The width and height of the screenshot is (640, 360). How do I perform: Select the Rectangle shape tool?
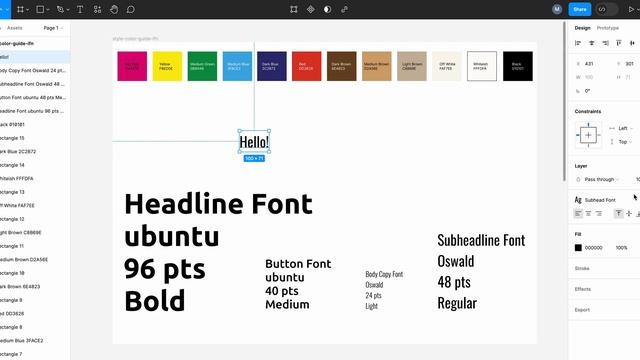40,9
